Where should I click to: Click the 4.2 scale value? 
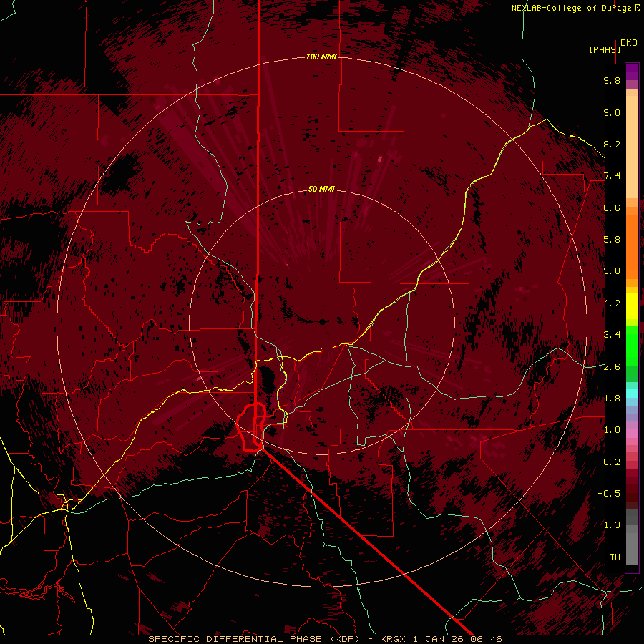pyautogui.click(x=612, y=303)
